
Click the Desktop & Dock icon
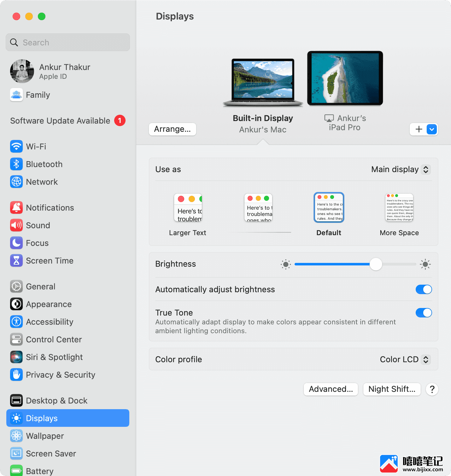[x=16, y=400]
